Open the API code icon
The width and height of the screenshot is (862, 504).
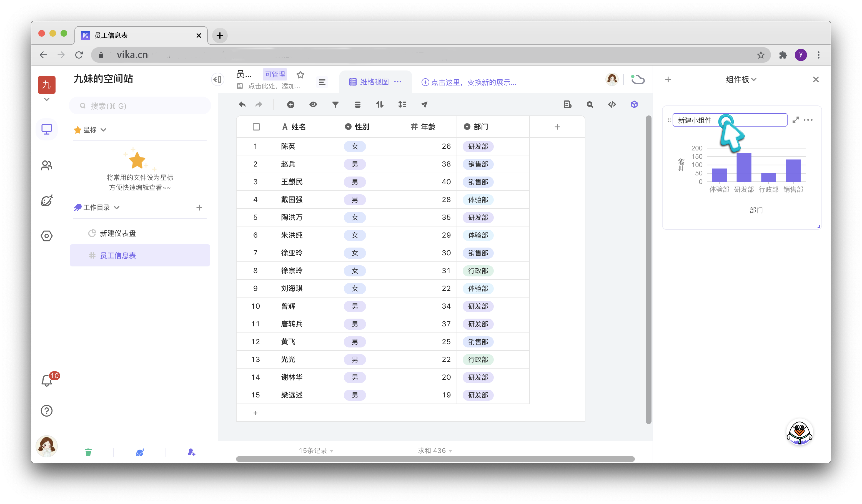coord(612,105)
